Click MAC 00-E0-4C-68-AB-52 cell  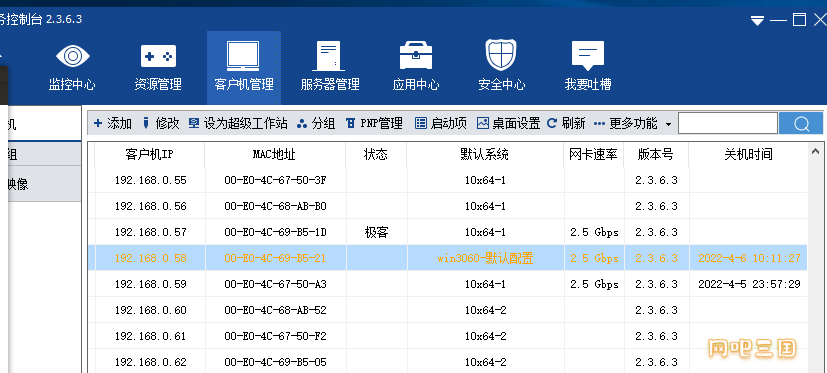pyautogui.click(x=275, y=310)
